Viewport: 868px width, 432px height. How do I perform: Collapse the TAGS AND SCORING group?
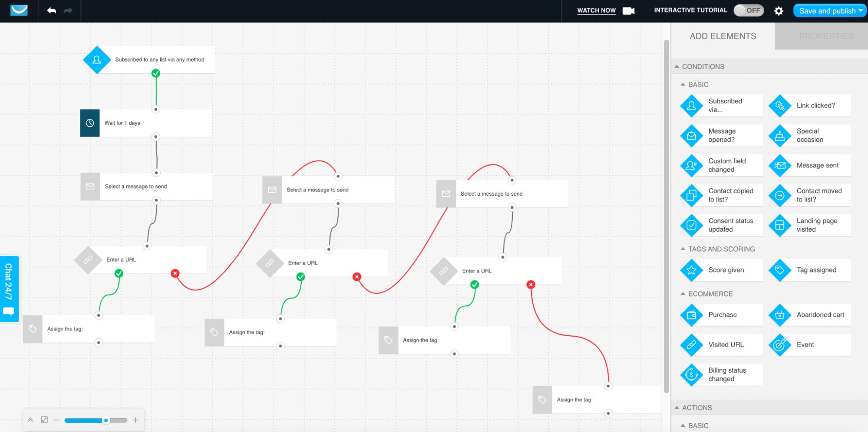coord(683,249)
